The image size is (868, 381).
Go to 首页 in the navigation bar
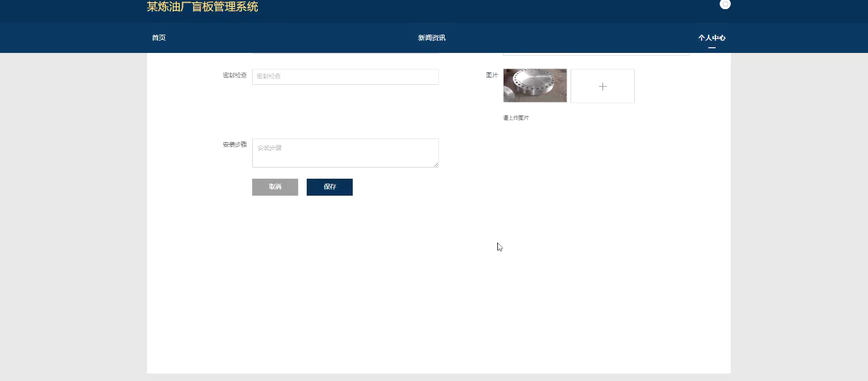(x=159, y=38)
